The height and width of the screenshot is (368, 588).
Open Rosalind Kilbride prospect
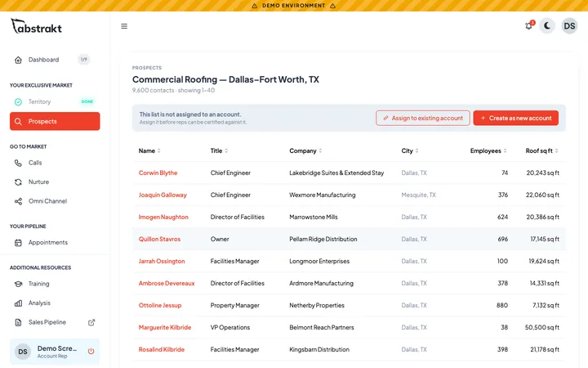click(x=161, y=350)
